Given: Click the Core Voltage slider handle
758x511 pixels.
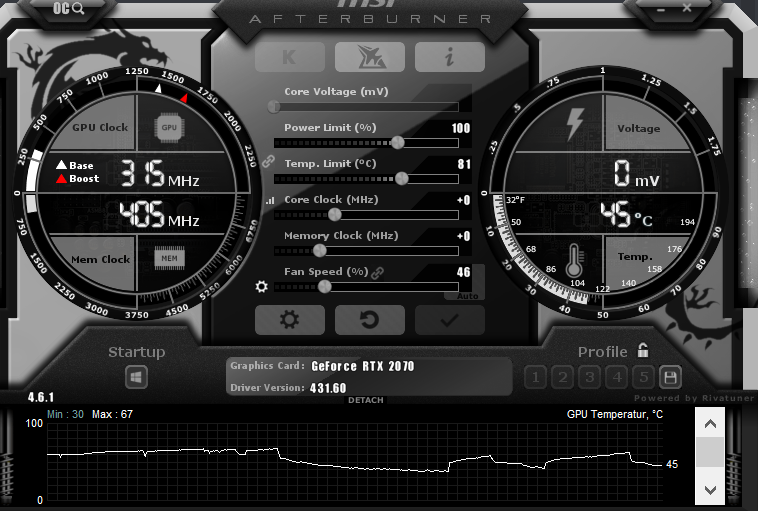Looking at the screenshot, I should pyautogui.click(x=274, y=106).
